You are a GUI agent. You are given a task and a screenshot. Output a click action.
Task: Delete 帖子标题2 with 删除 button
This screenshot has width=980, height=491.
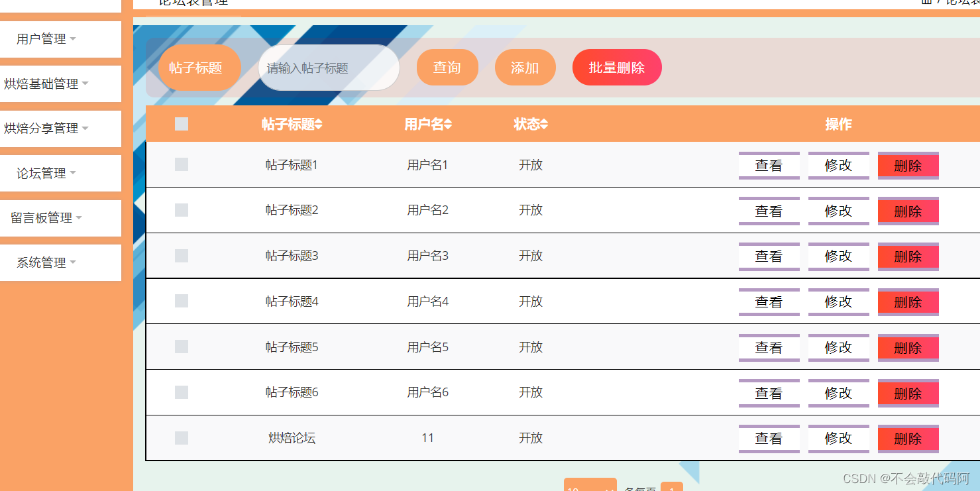tap(908, 211)
